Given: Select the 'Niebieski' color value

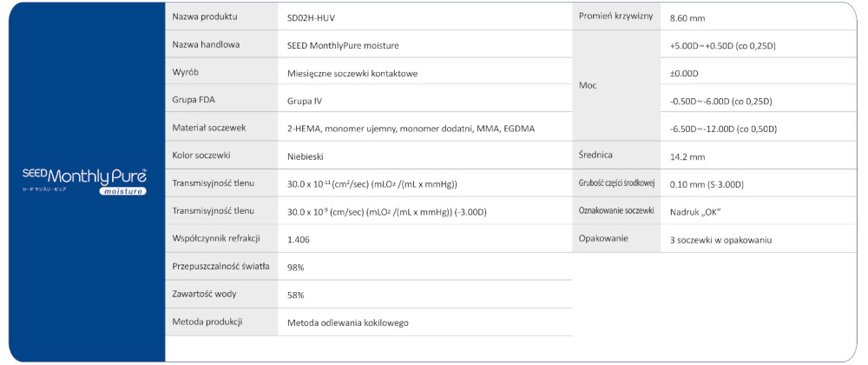Looking at the screenshot, I should click(305, 157).
